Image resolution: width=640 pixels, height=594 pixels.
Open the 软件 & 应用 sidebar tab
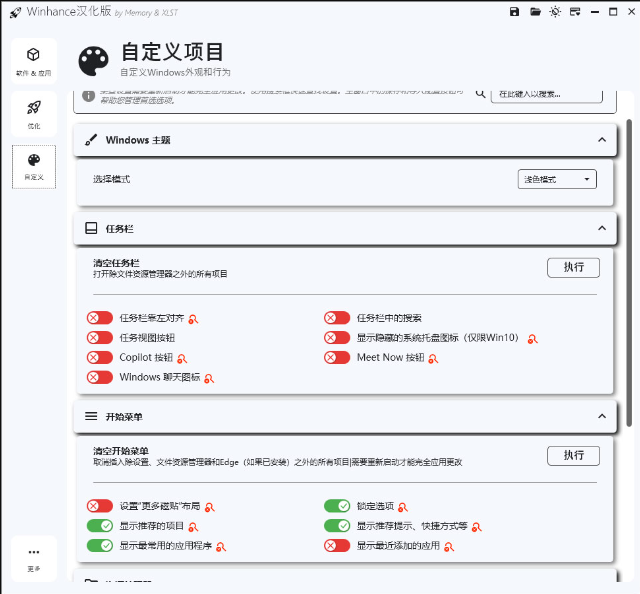pyautogui.click(x=34, y=61)
